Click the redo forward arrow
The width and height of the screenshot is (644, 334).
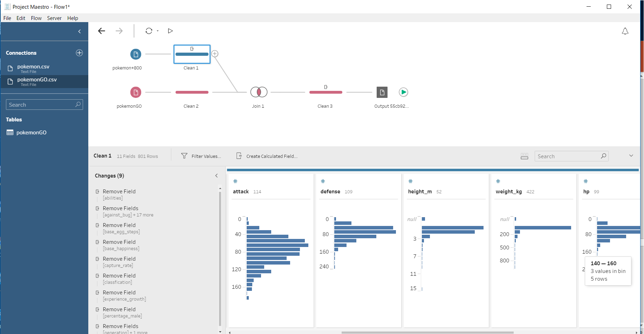119,31
